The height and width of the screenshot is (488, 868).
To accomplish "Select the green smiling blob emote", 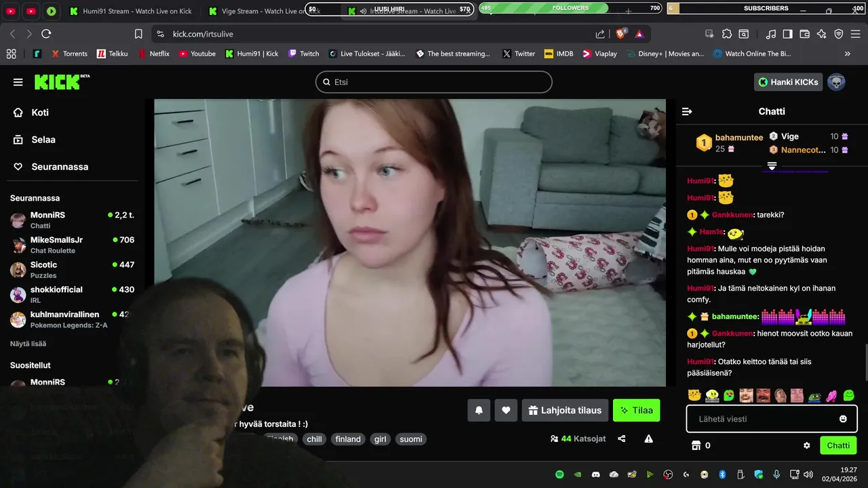I will (x=848, y=395).
